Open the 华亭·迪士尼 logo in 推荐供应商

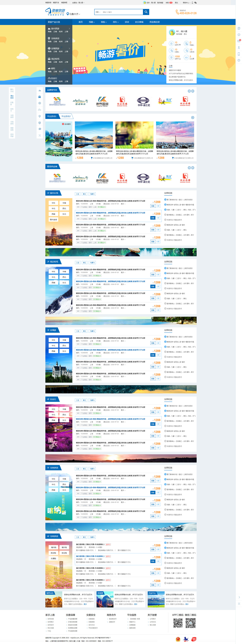(143, 178)
